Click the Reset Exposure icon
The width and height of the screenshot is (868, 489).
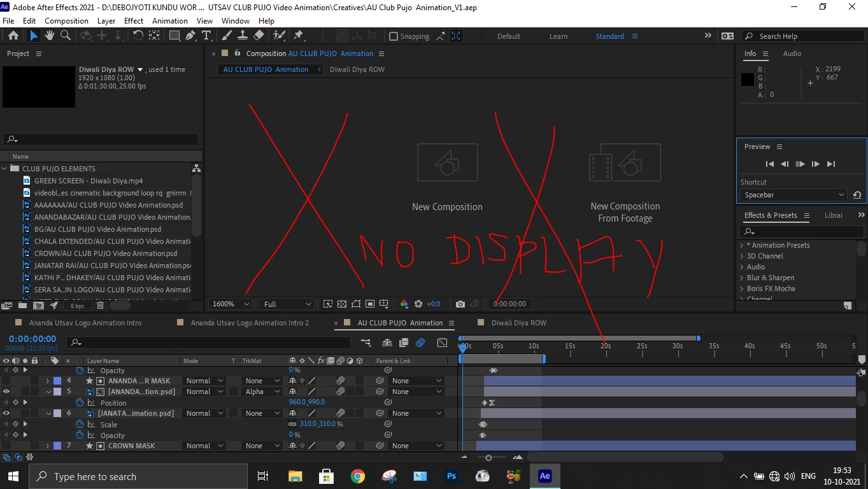tap(418, 304)
